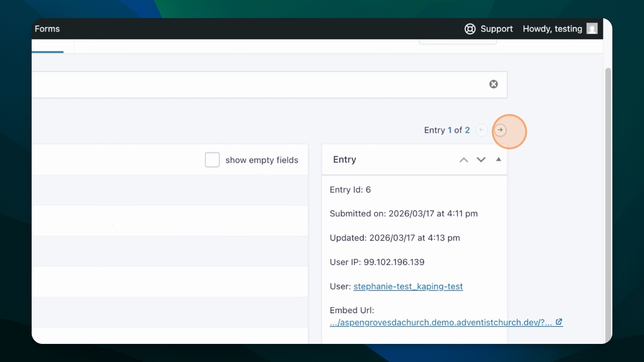
Task: Open the Forms menu item
Action: 47,29
